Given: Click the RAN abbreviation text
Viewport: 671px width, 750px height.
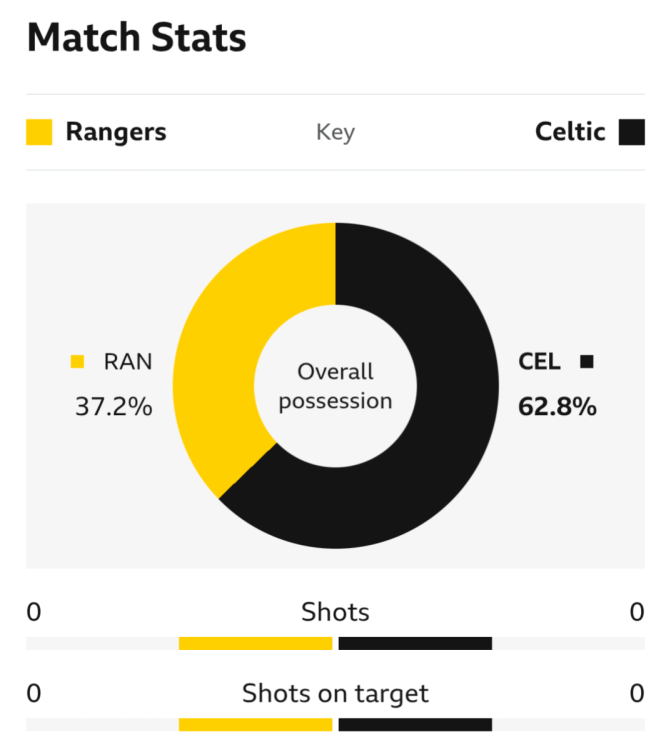Looking at the screenshot, I should [128, 362].
